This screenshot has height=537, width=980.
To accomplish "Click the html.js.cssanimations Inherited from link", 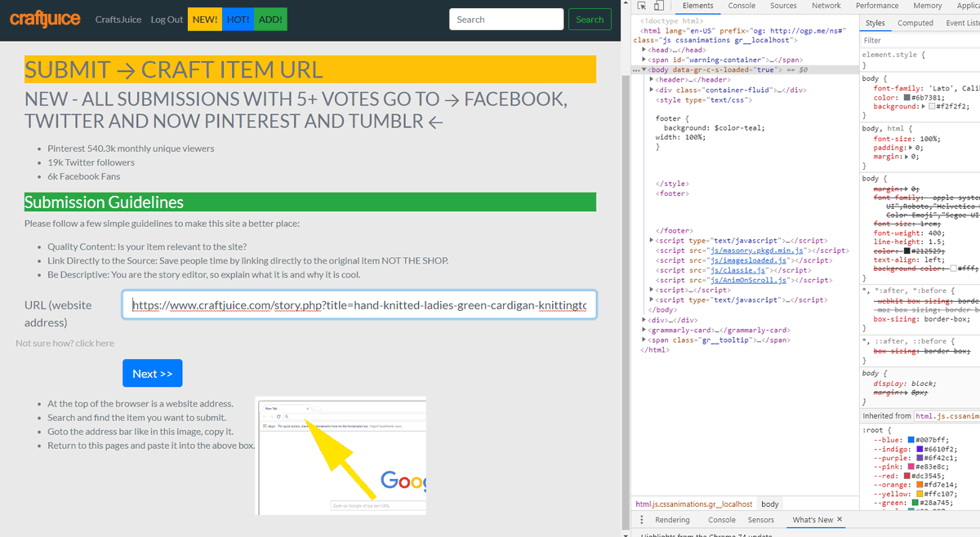I will 947,416.
